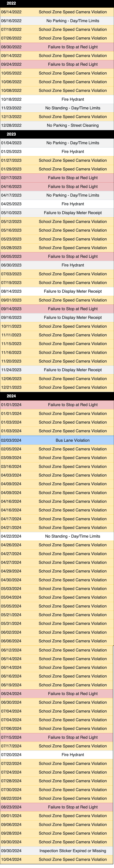Click the 2023 year header row
The width and height of the screenshot is (114, 868).
tap(57, 134)
